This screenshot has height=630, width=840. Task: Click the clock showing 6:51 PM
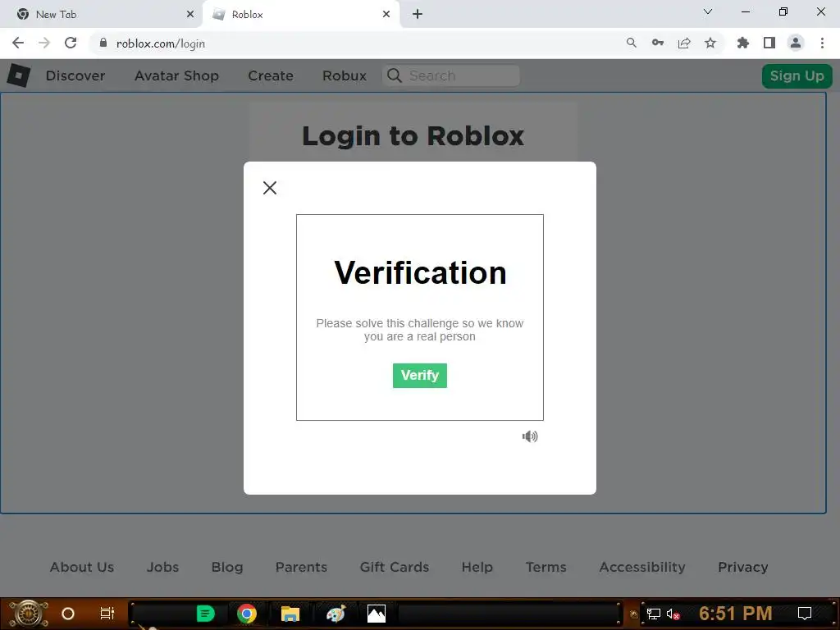(735, 614)
